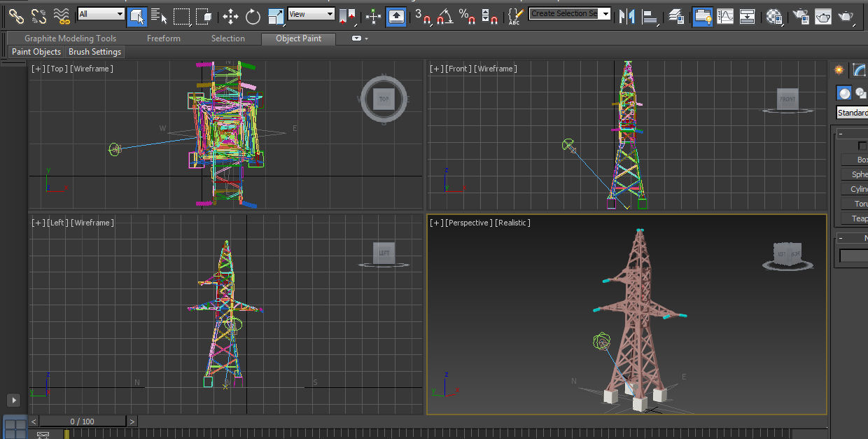
Task: Open the Schematic View icon
Action: pyautogui.click(x=748, y=15)
